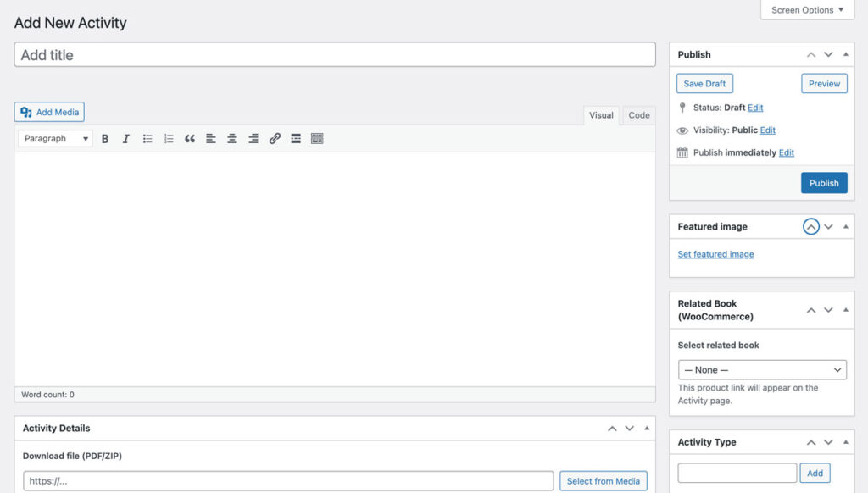The height and width of the screenshot is (493, 868).
Task: Click the blue Publish button
Action: 823,183
